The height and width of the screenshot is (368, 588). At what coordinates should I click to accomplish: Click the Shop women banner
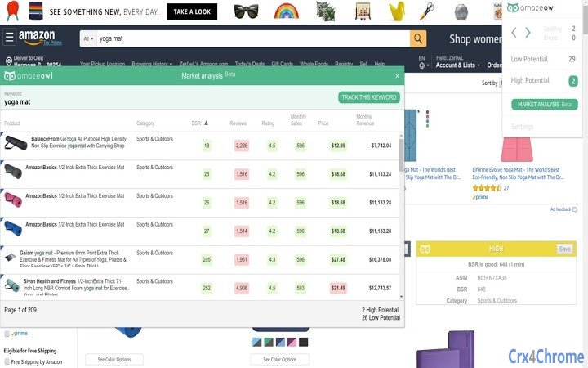[475, 38]
